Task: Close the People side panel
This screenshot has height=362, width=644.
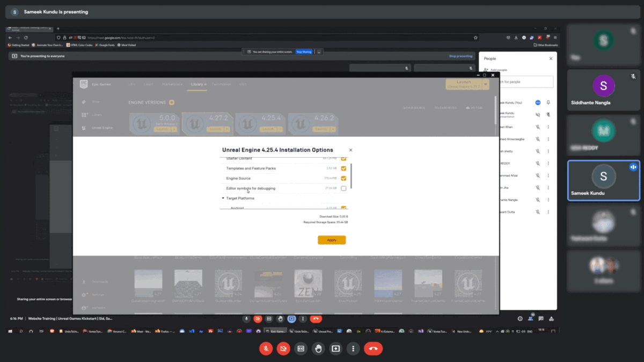Action: tap(551, 58)
